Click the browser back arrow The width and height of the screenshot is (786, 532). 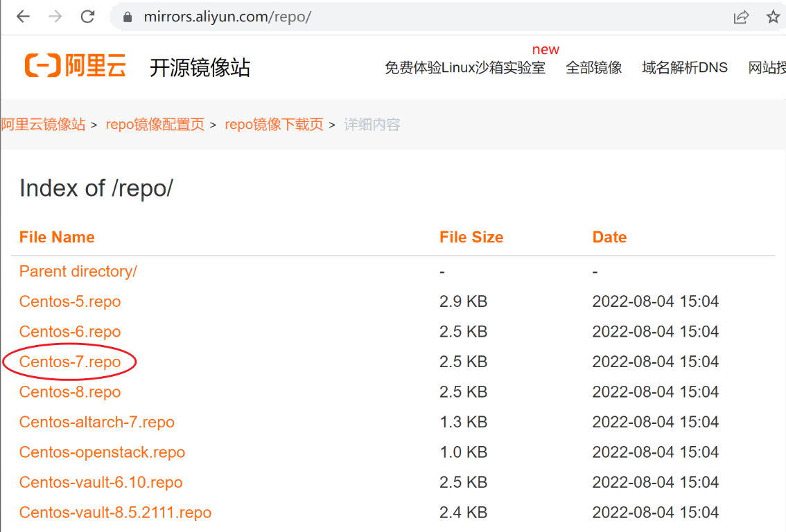(x=23, y=17)
